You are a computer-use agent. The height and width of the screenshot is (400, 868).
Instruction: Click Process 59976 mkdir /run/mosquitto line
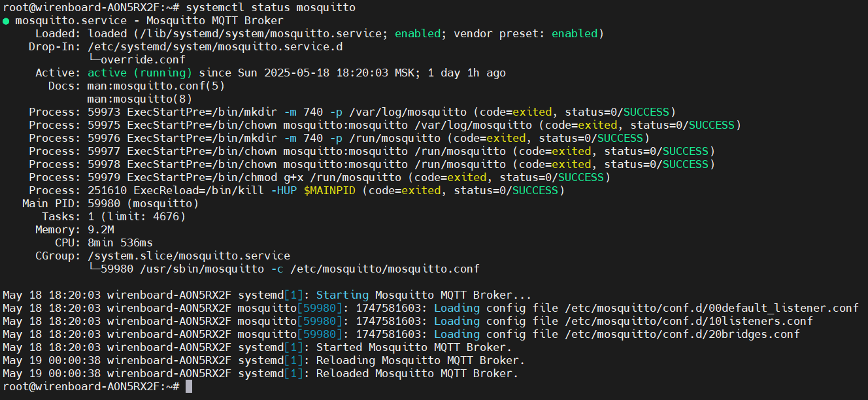pos(339,138)
